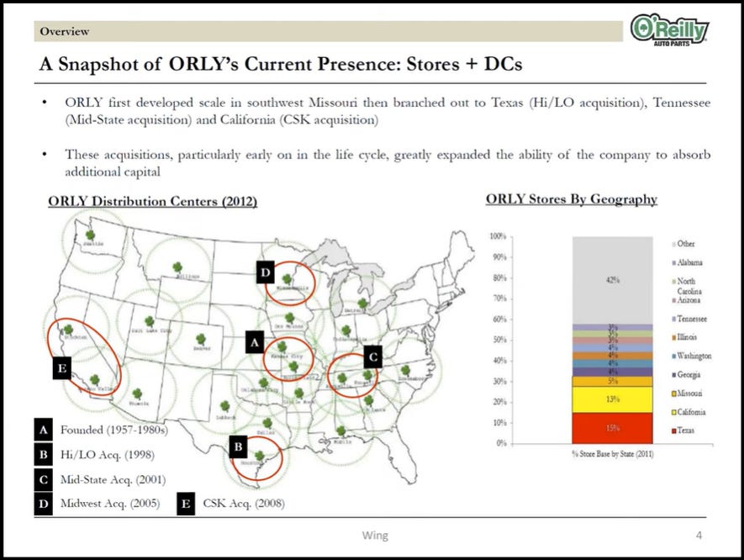Select the Oklahoma City shamrock marker
The image size is (744, 560).
point(263,383)
